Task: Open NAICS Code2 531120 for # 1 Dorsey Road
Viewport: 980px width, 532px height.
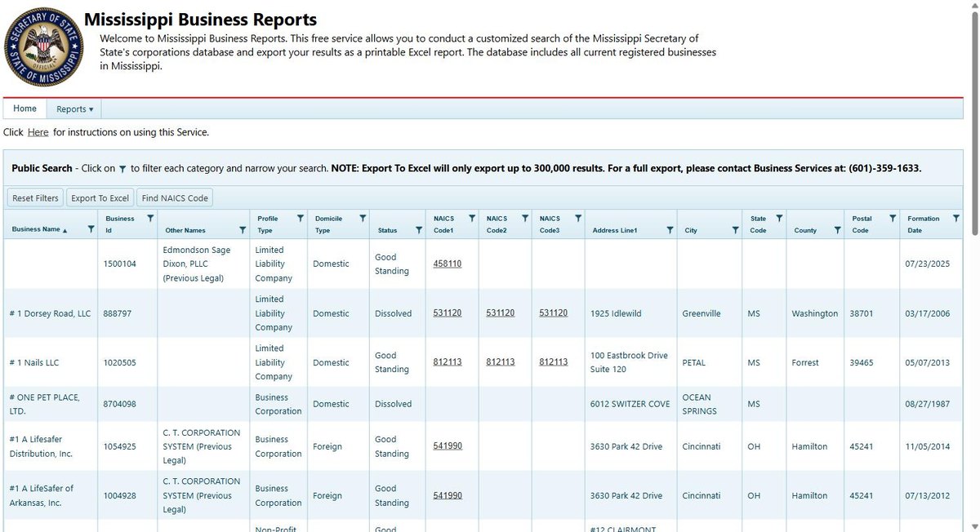Action: click(x=501, y=313)
